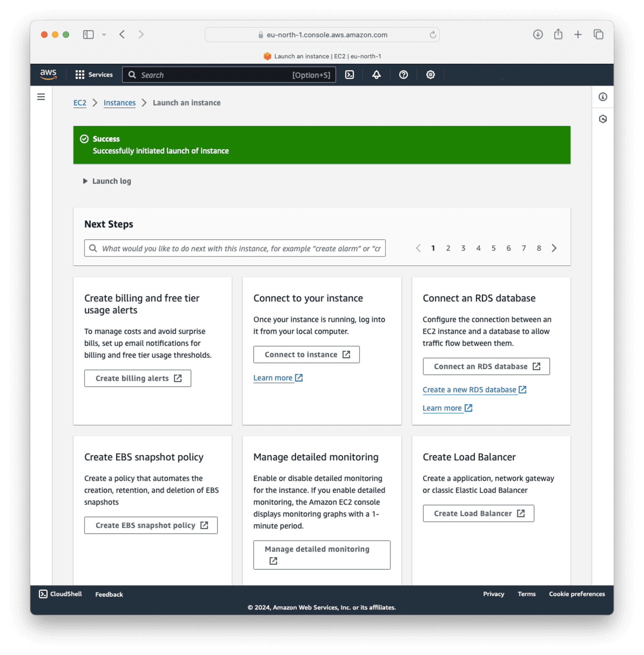Viewport: 644px width, 655px height.
Task: Expand the Launch log section
Action: click(107, 181)
